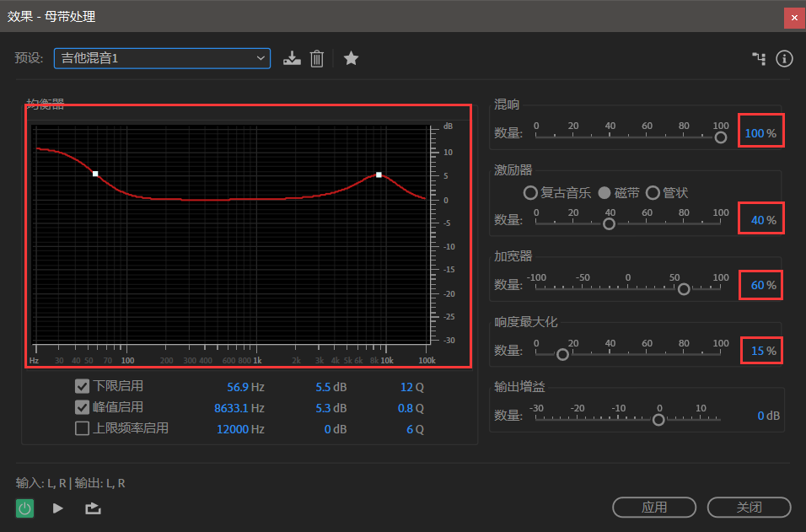Screen dimensions: 806x532
Task: Enable the 上限频率启用 checkbox
Action: (x=83, y=428)
